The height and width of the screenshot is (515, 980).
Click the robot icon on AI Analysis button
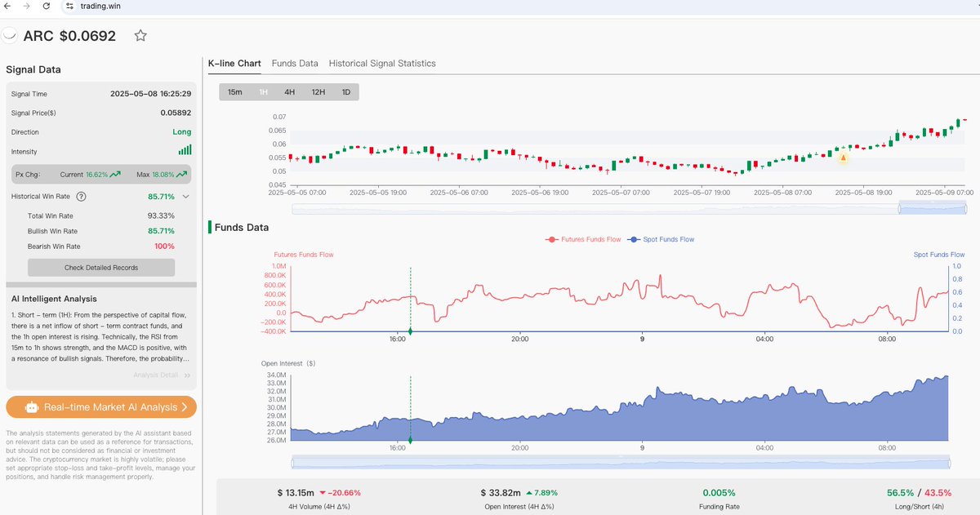pyautogui.click(x=32, y=406)
